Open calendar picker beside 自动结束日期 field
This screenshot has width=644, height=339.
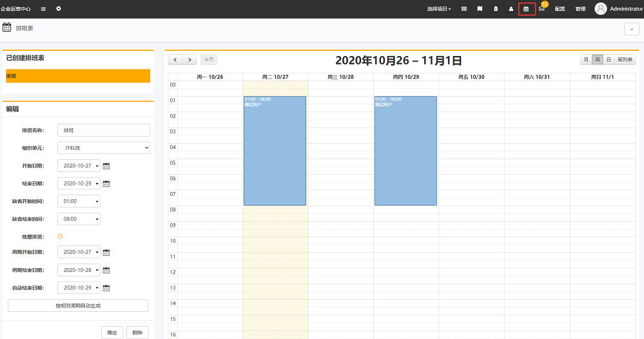pyautogui.click(x=106, y=288)
